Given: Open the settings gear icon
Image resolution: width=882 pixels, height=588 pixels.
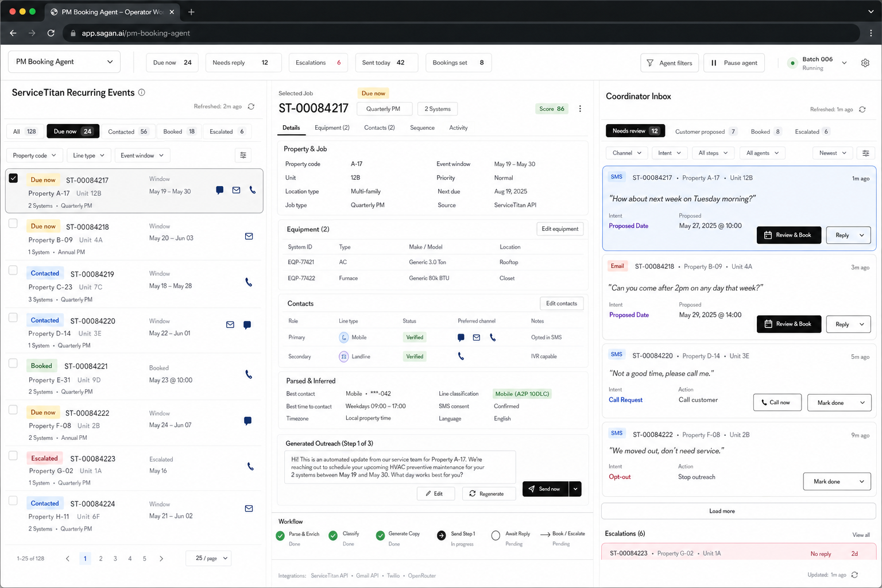Looking at the screenshot, I should tap(865, 63).
